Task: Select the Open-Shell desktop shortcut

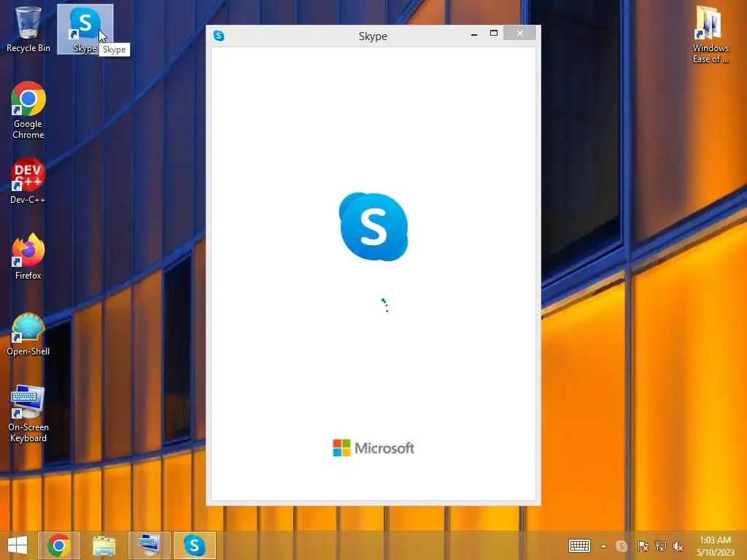Action: [28, 334]
